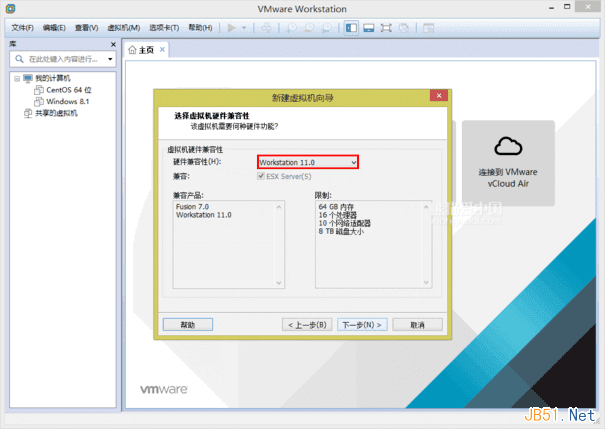Click the home icon on the 主页 tab
This screenshot has width=605, height=429.
(132, 50)
